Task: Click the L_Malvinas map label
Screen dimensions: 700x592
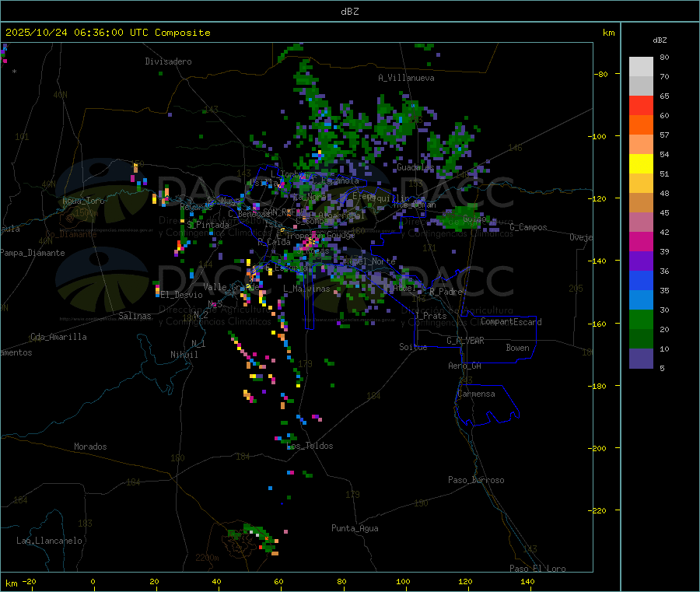Action: [x=306, y=289]
